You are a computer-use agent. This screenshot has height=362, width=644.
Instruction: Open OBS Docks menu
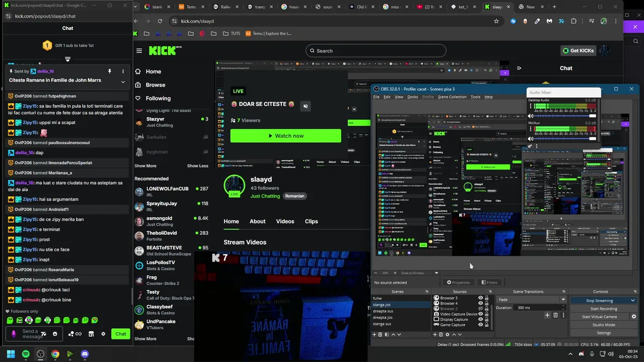(x=413, y=97)
